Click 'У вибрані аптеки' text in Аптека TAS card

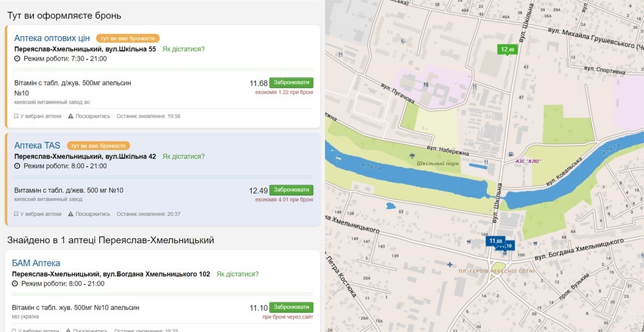(41, 214)
